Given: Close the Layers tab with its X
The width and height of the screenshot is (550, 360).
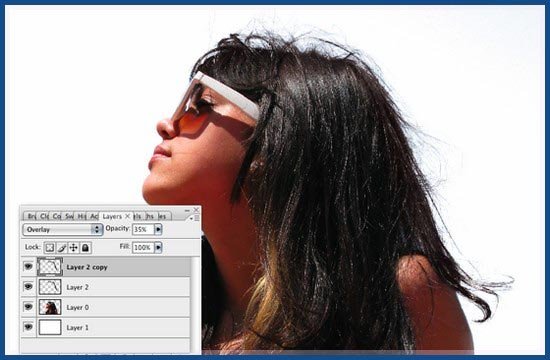Looking at the screenshot, I should 128,216.
